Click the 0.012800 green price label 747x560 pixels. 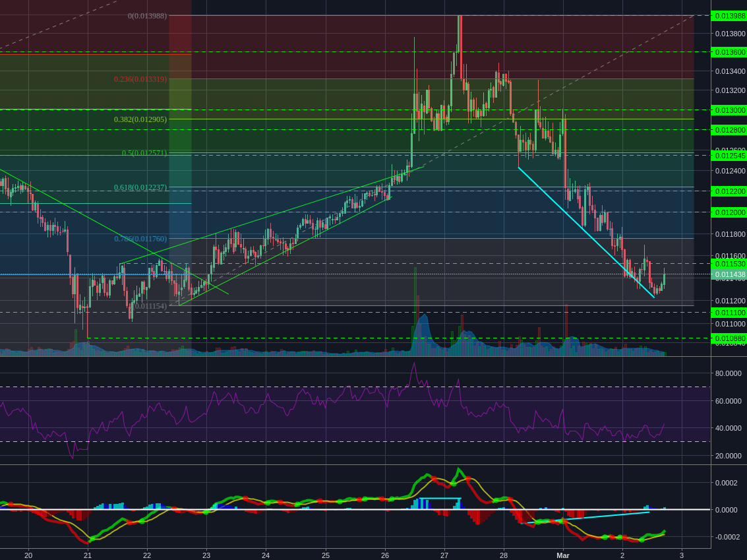pos(729,130)
